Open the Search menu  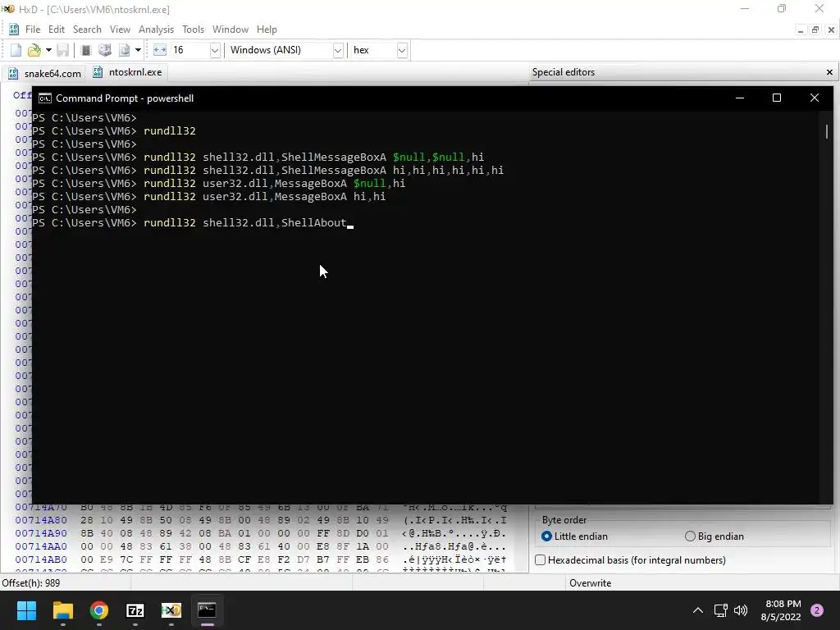pyautogui.click(x=87, y=30)
